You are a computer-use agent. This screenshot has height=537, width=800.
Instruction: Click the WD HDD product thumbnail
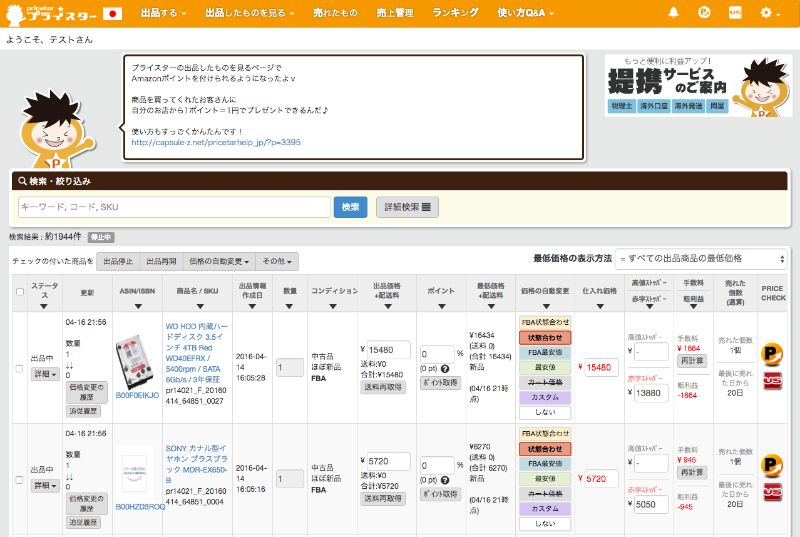point(134,363)
